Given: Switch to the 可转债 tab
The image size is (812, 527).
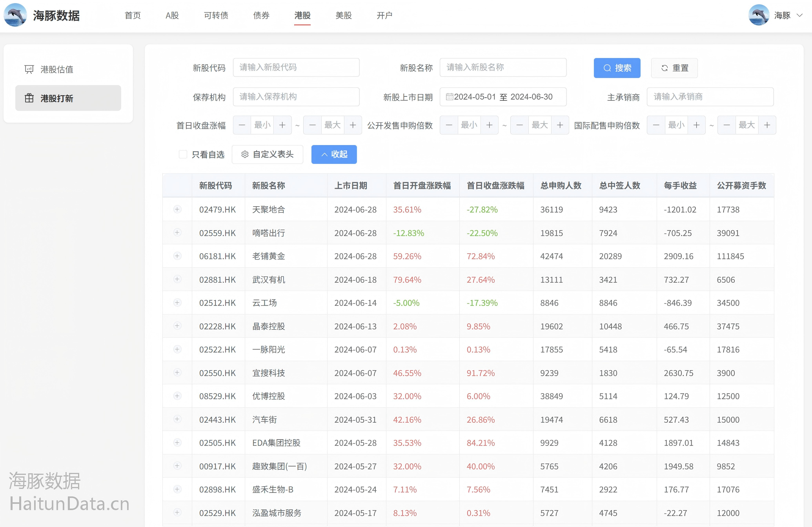Looking at the screenshot, I should point(216,15).
